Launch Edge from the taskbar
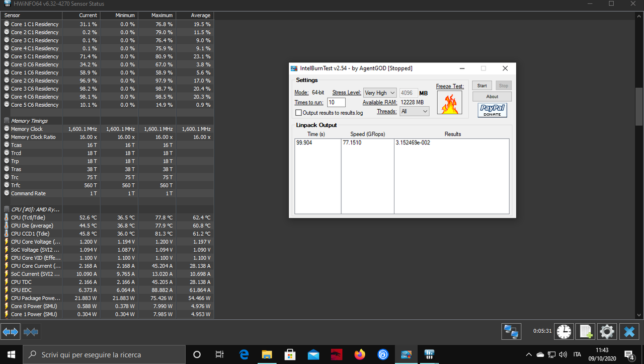 point(244,354)
